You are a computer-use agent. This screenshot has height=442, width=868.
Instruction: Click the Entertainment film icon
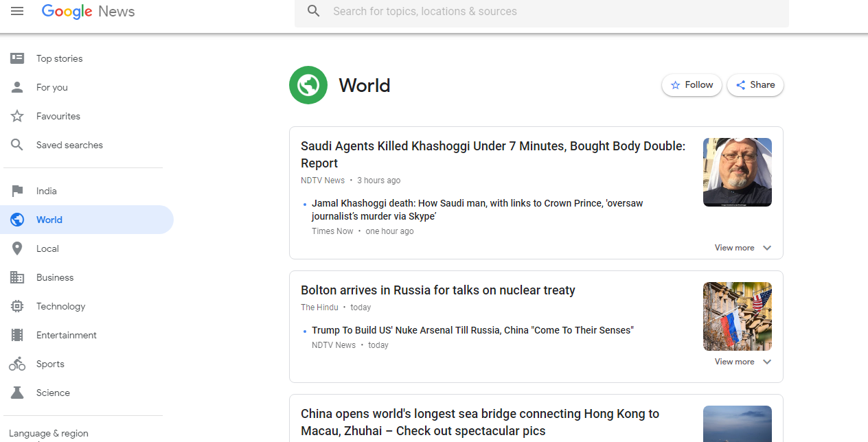coord(17,335)
